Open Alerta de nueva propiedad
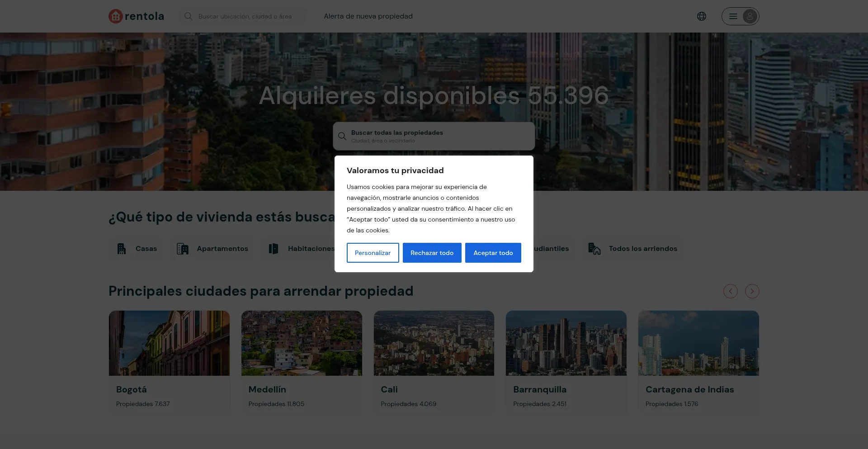The height and width of the screenshot is (449, 868). point(368,16)
